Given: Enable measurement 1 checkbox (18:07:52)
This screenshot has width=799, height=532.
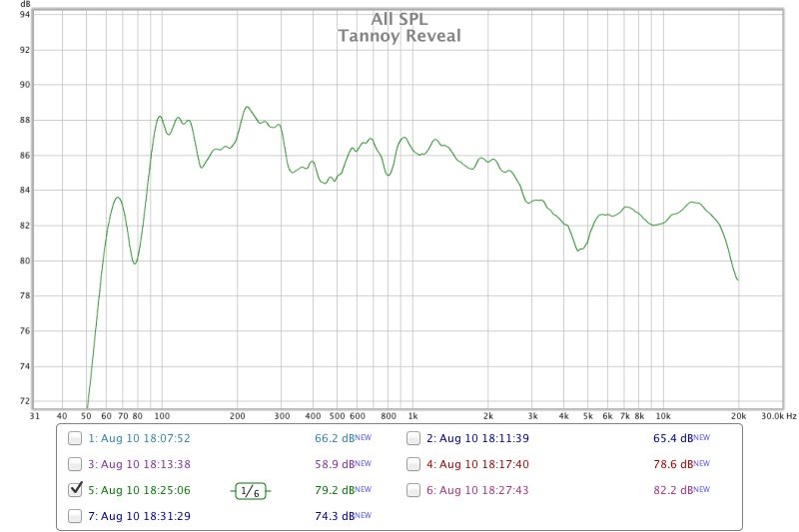Looking at the screenshot, I should point(75,438).
